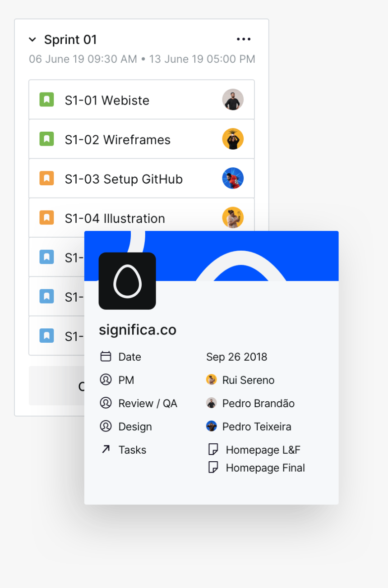The height and width of the screenshot is (588, 388).
Task: Click the green bookmark icon of S1-01 Webiste
Action: [46, 100]
